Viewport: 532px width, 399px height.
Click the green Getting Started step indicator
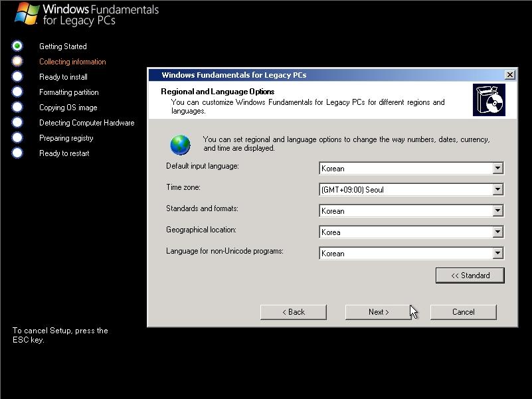tap(17, 46)
